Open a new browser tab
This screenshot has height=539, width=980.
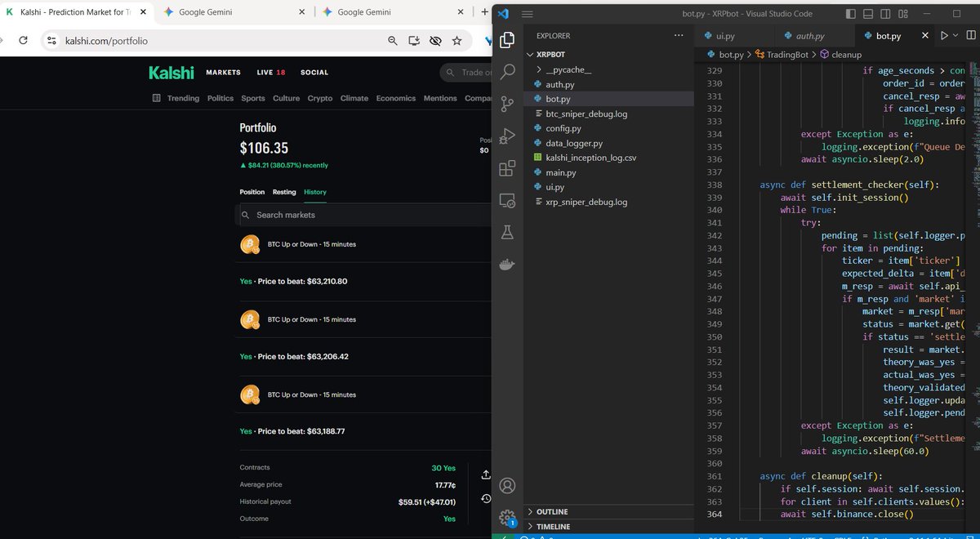tap(484, 12)
